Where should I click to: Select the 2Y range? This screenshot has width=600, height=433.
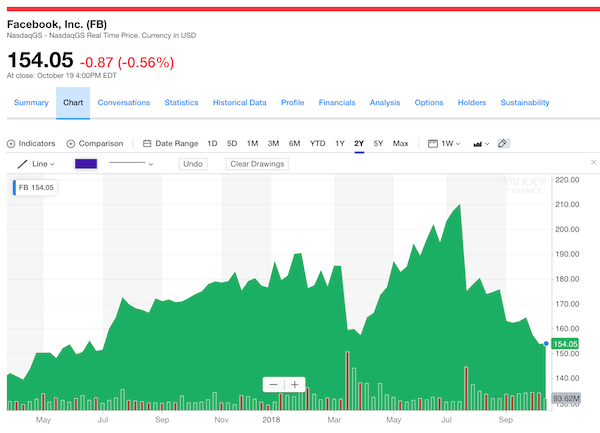(x=359, y=143)
